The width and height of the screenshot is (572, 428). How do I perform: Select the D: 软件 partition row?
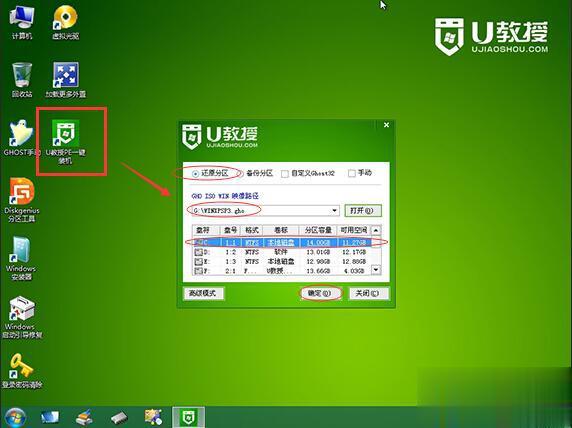282,252
